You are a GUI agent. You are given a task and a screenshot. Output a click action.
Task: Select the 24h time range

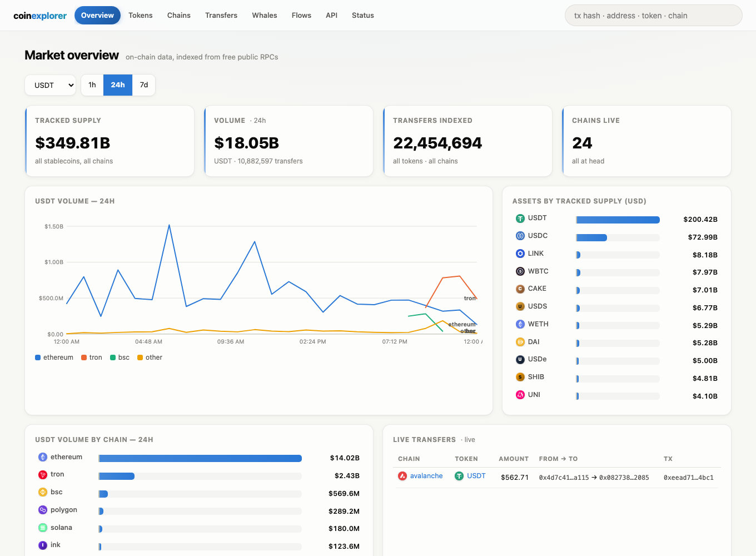118,85
